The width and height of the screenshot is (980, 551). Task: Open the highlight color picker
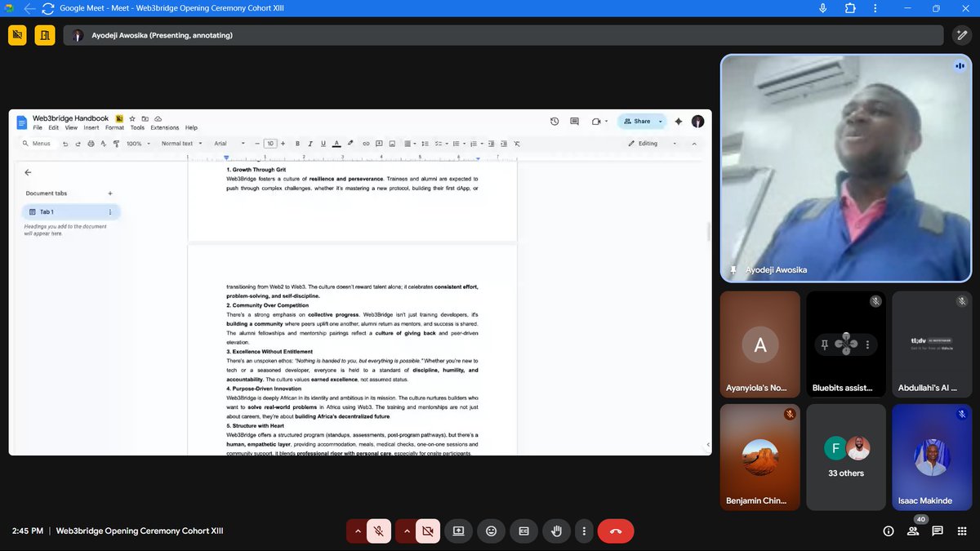pyautogui.click(x=350, y=144)
